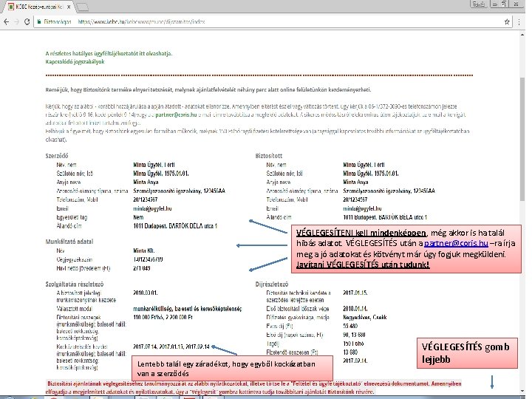Bookmark this page with the star icon
The image size is (532, 399).
[x=507, y=21]
